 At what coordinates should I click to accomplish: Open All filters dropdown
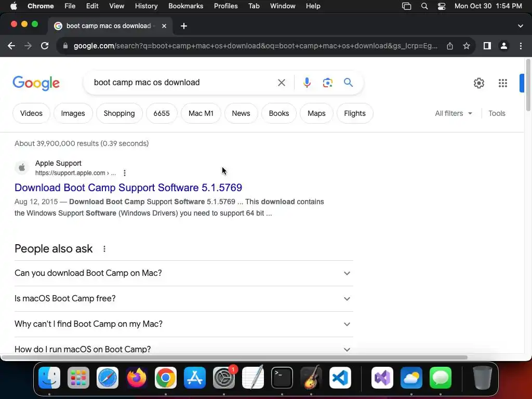453,113
